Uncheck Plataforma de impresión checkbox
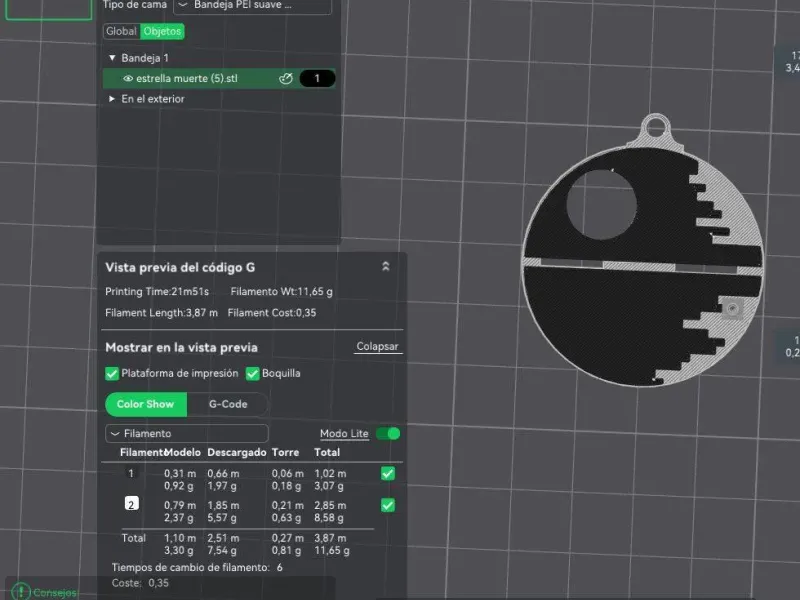800x600 pixels. coord(112,373)
